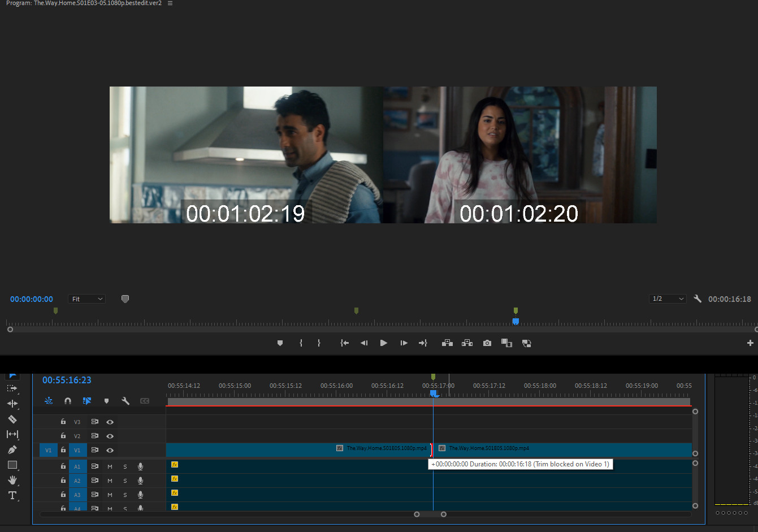
Task: Start voice-over record on track A1
Action: point(140,466)
